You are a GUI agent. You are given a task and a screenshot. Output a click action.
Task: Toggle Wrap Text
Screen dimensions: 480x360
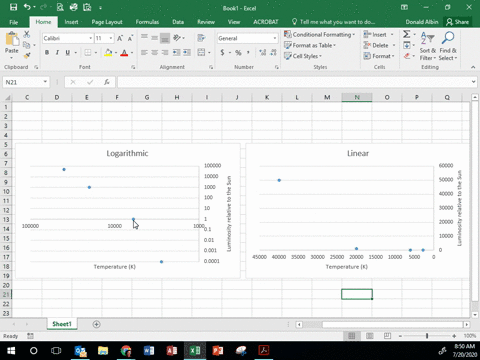coord(201,38)
